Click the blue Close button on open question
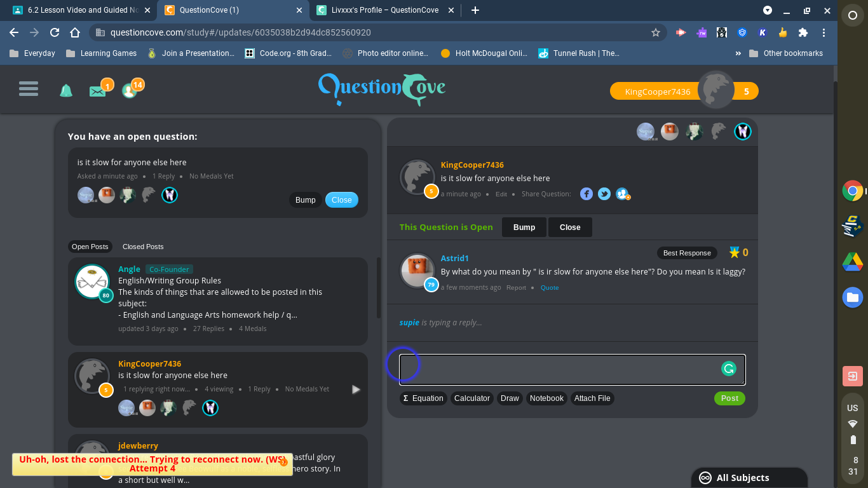 coord(342,200)
